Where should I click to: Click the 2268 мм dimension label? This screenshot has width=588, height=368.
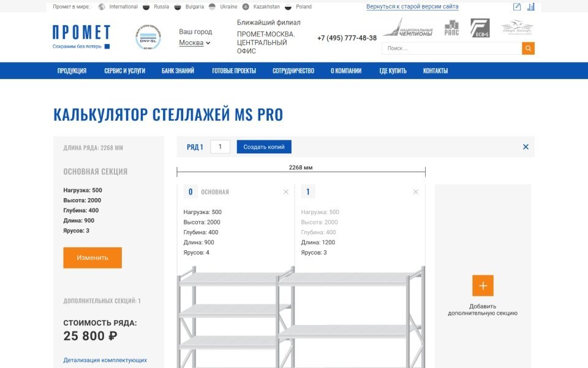301,167
